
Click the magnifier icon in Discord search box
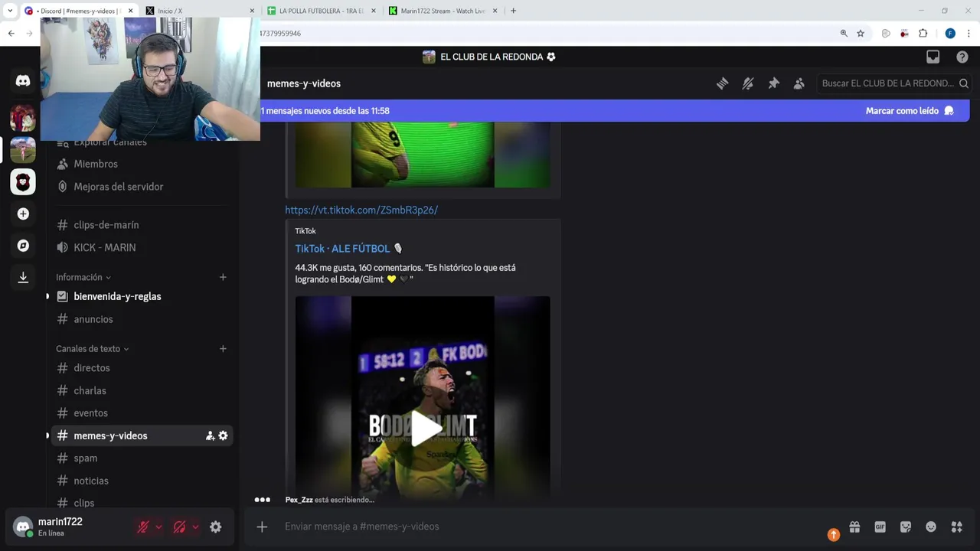click(x=964, y=83)
